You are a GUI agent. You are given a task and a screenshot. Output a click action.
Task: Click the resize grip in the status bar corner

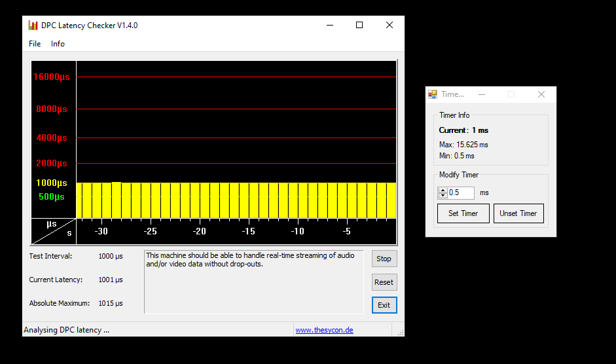400,333
